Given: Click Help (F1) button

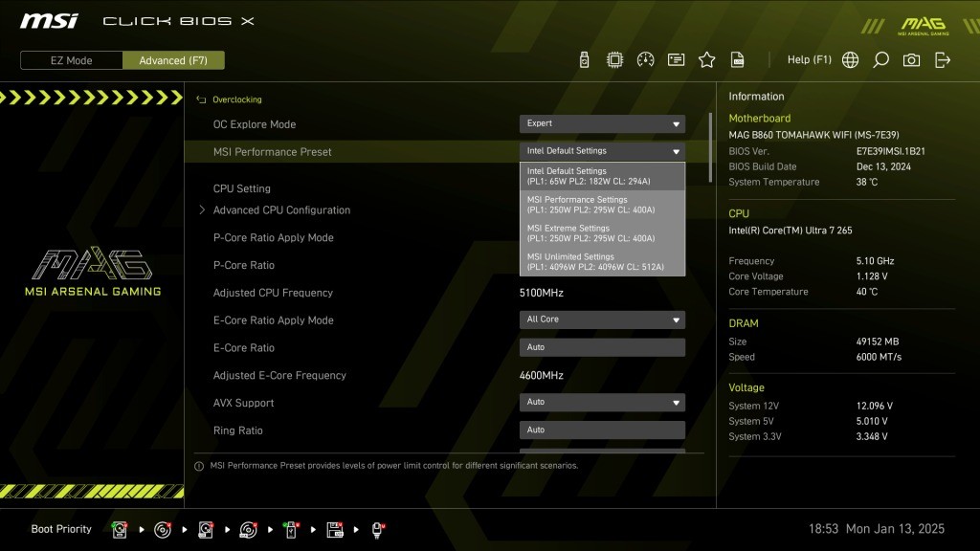Looking at the screenshot, I should click(x=809, y=60).
